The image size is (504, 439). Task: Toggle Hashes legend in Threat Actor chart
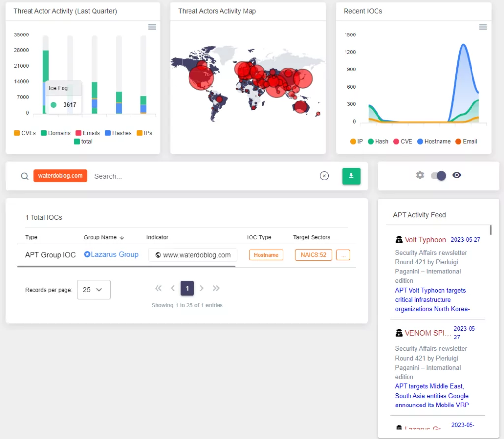(x=118, y=133)
